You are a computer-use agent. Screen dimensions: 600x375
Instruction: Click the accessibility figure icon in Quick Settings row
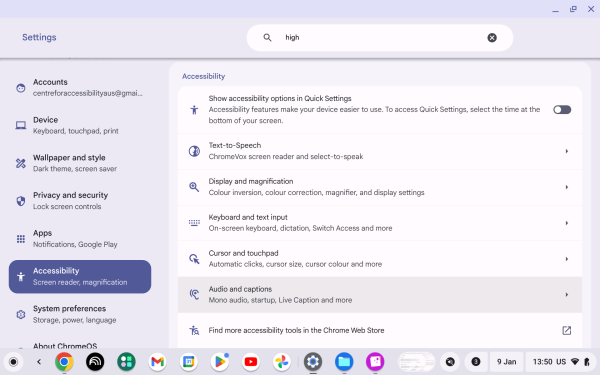[x=194, y=110]
